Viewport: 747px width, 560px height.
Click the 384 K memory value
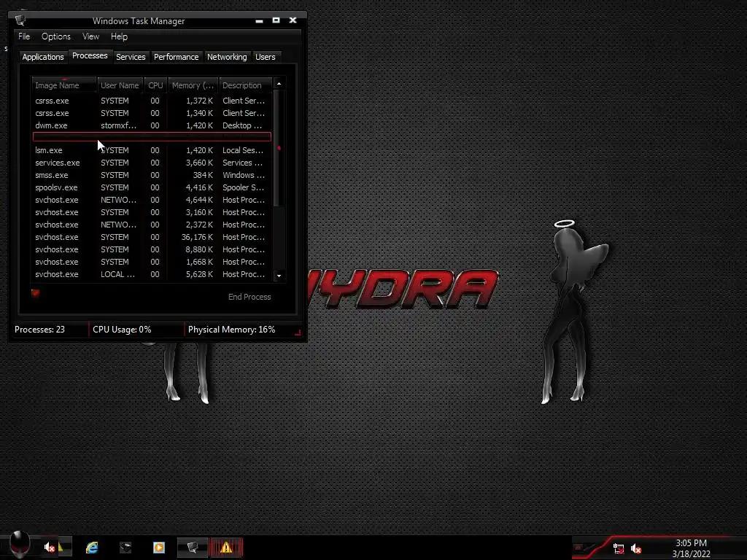coord(203,175)
